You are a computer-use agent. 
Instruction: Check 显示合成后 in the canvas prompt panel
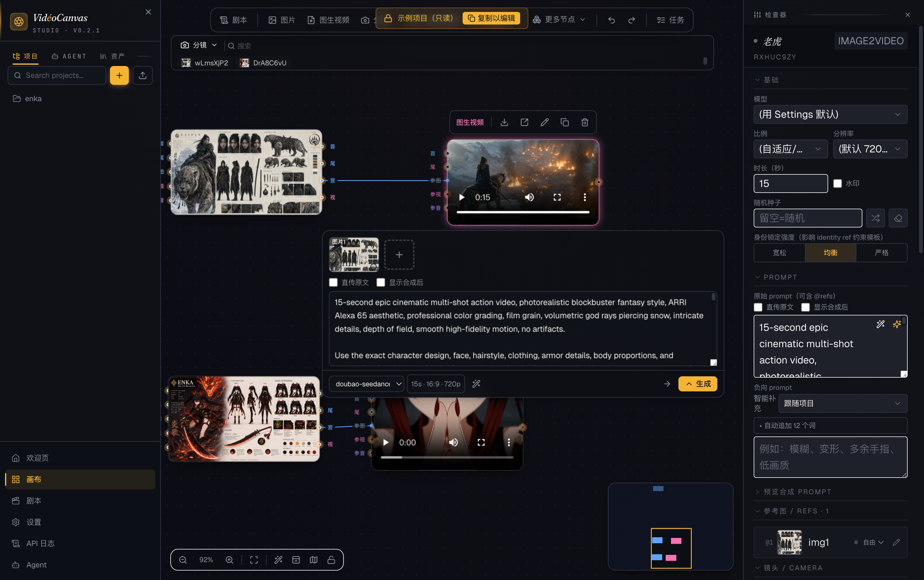coord(381,283)
